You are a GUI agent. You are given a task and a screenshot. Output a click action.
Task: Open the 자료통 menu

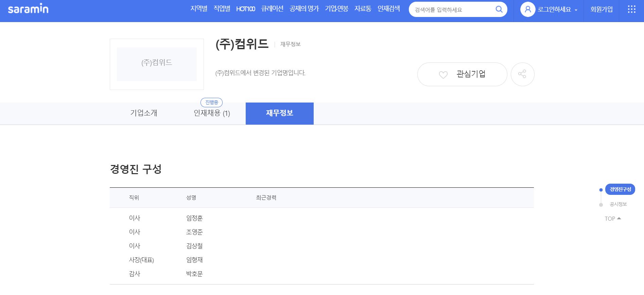[363, 9]
